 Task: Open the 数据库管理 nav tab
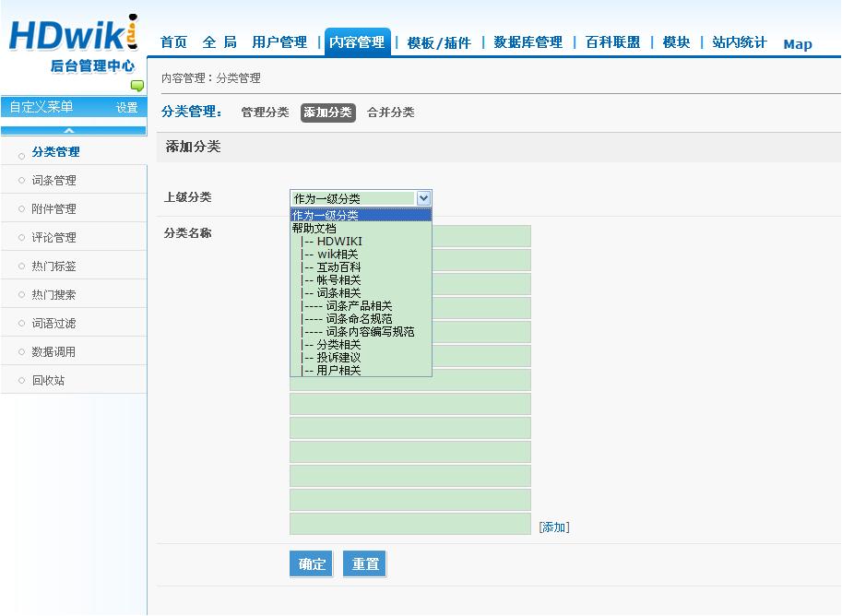click(x=528, y=42)
